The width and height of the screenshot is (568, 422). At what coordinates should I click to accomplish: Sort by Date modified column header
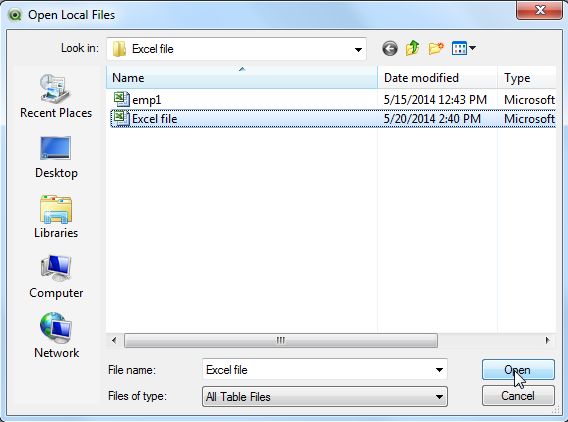tap(437, 78)
